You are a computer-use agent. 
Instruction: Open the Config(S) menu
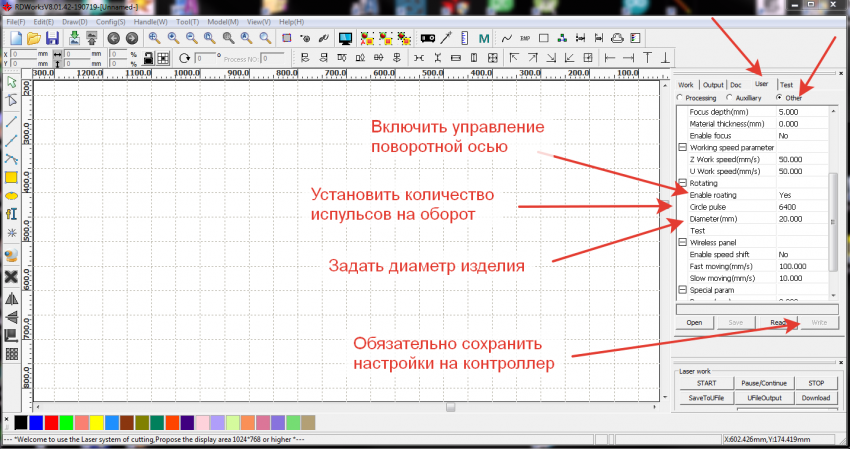click(111, 22)
